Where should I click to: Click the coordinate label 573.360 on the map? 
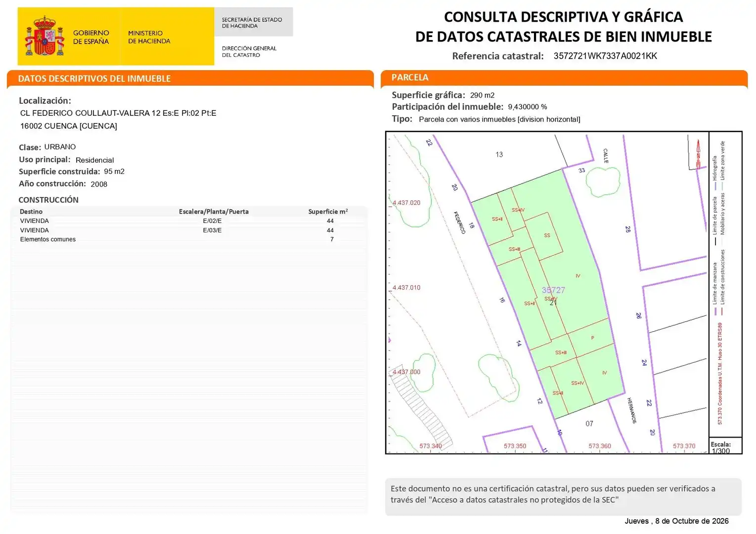coord(599,446)
